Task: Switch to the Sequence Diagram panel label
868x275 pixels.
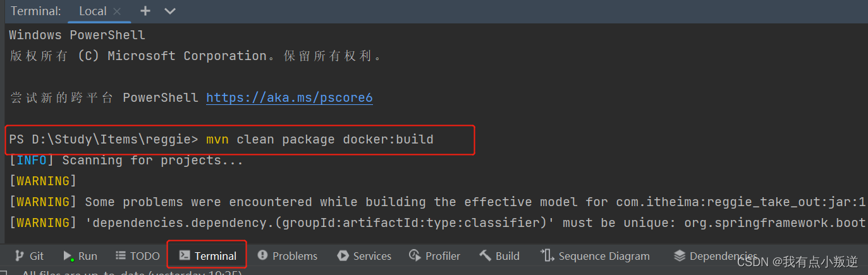Action: coord(604,256)
